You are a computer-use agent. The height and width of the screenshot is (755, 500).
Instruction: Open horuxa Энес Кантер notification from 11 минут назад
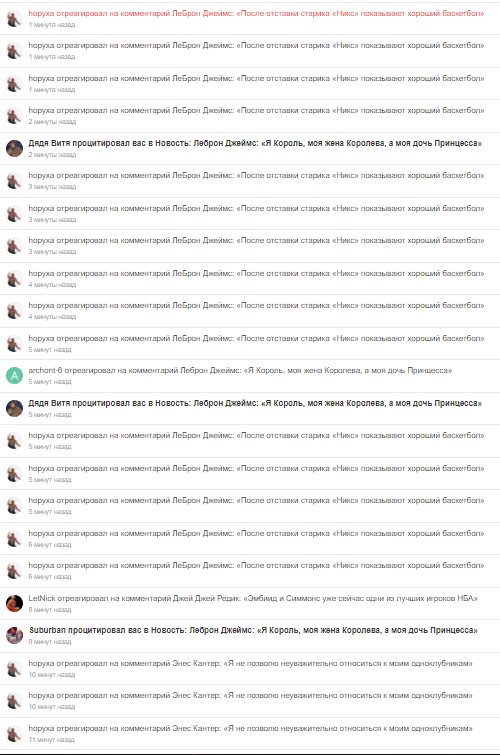pos(250,728)
